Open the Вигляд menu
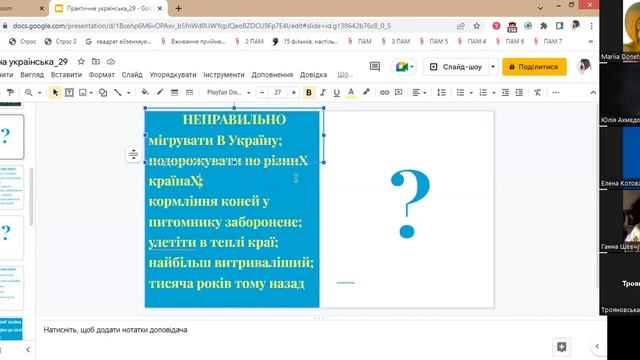Image resolution: width=640 pixels, height=360 pixels. (x=32, y=75)
